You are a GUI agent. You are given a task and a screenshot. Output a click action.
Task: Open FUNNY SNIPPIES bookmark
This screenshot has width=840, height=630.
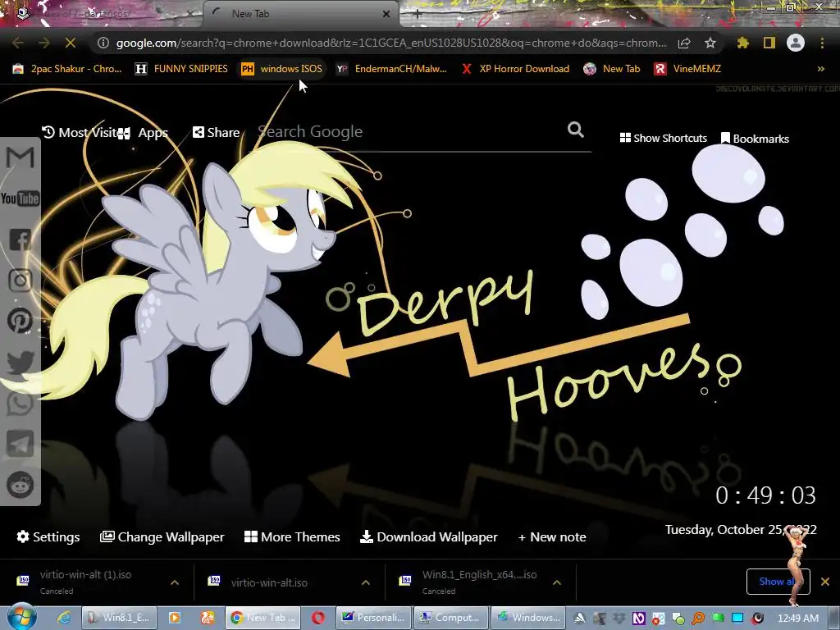click(181, 69)
